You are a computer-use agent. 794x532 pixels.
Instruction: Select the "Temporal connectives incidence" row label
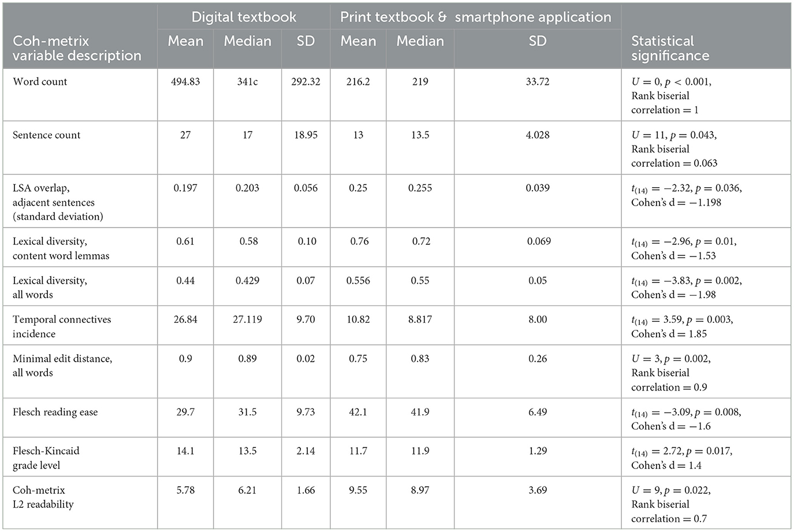point(62,326)
